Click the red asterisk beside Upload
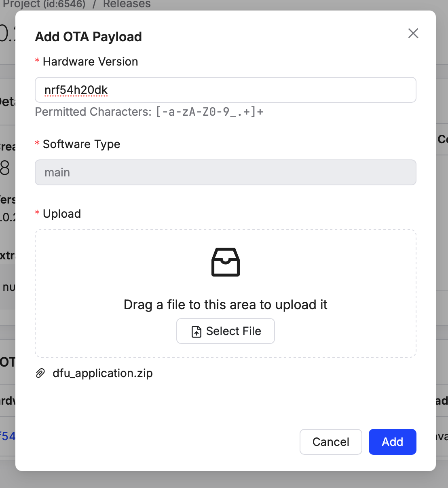448x488 pixels. coord(37,213)
